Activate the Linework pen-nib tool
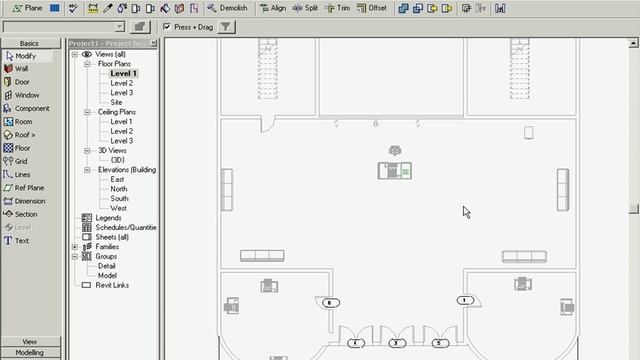Viewport: 640px width, 360px height. (122, 8)
